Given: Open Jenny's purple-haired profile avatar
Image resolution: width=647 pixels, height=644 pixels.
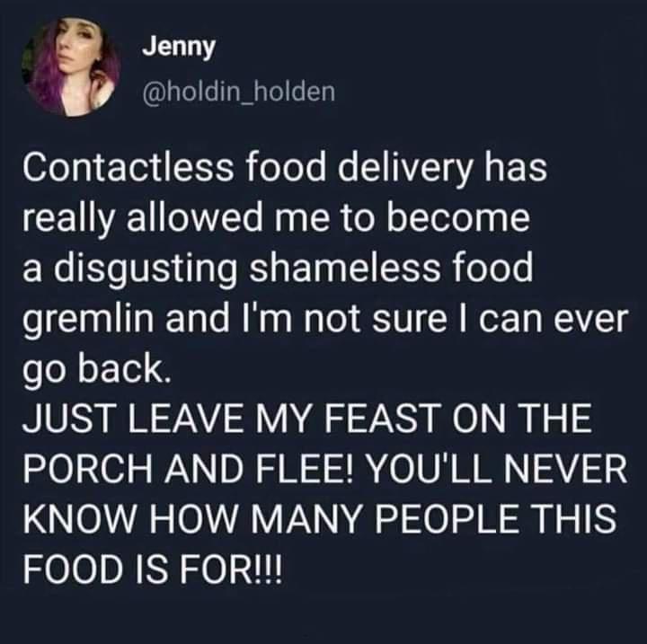Looking at the screenshot, I should coord(71,66).
